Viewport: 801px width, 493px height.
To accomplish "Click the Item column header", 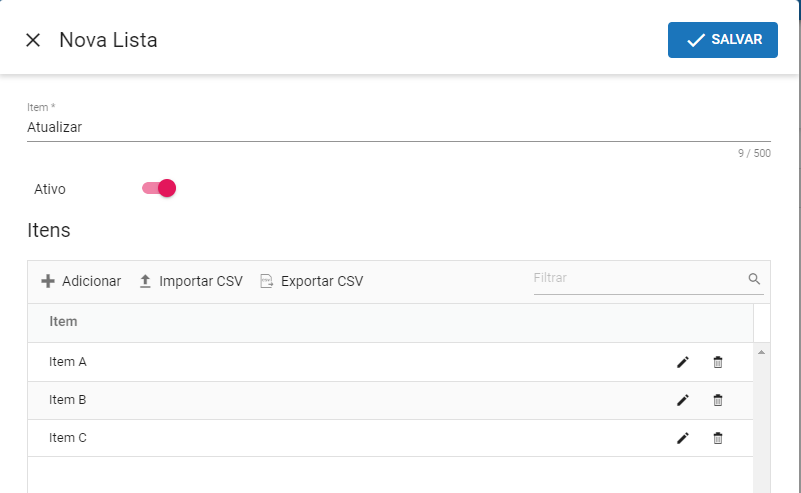I will coord(63,321).
